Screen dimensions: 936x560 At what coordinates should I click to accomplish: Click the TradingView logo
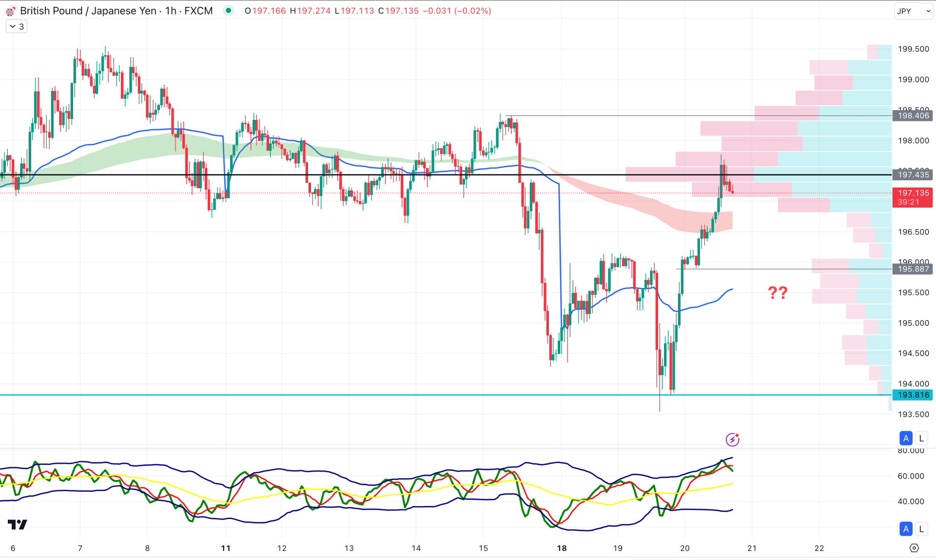tap(18, 524)
